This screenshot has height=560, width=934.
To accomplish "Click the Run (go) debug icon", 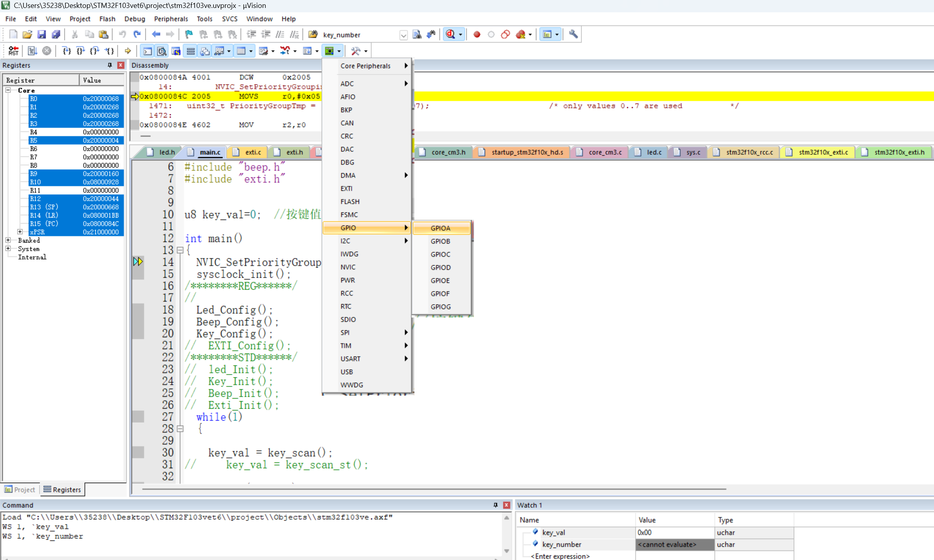I will tap(32, 51).
